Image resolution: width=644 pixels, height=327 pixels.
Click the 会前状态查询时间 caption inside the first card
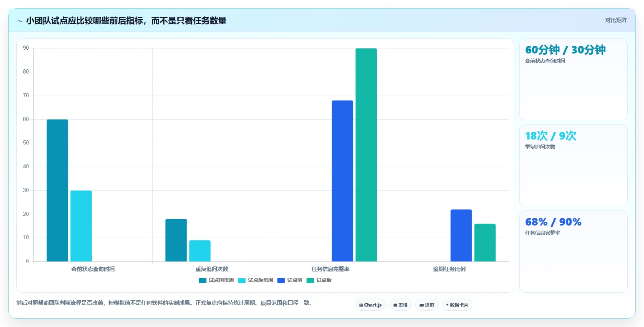coord(545,61)
